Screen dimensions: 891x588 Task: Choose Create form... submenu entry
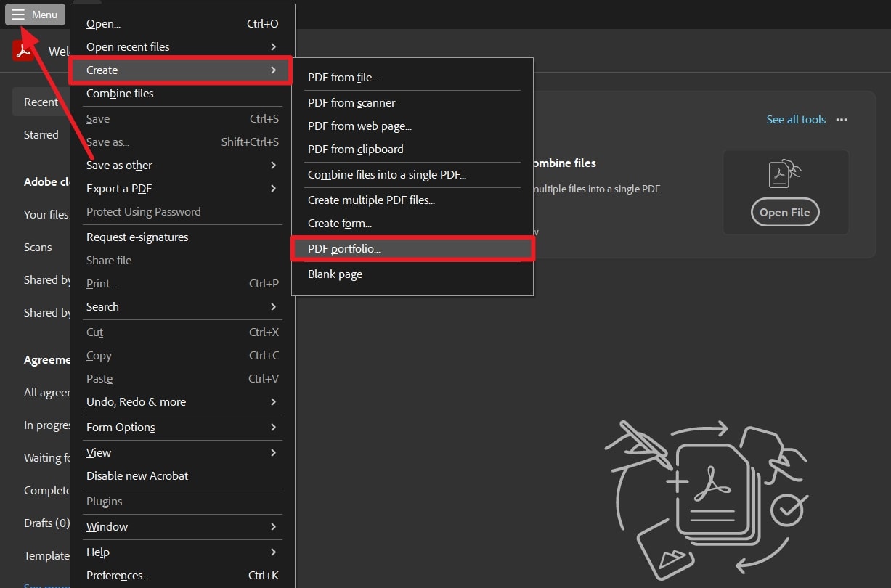pos(412,224)
